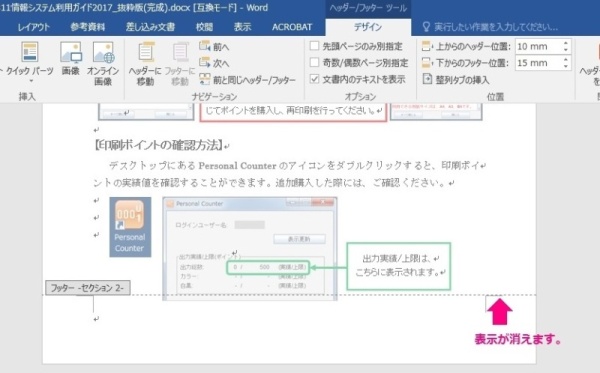Select ヘッダーに移動 button
This screenshot has width=600, height=373.
coord(145,64)
